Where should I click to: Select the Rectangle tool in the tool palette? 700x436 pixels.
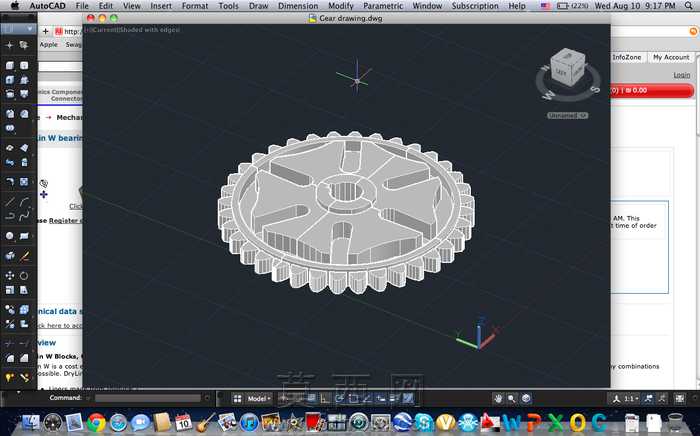point(24,236)
